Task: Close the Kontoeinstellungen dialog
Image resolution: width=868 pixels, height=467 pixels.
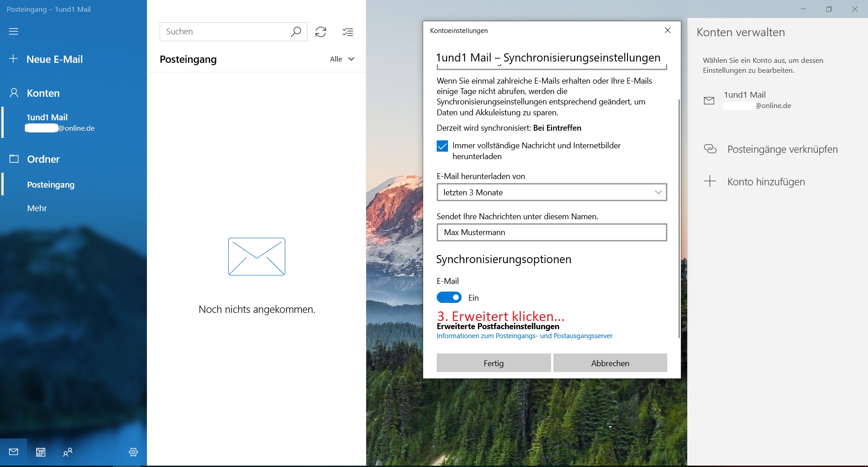Action: point(668,30)
